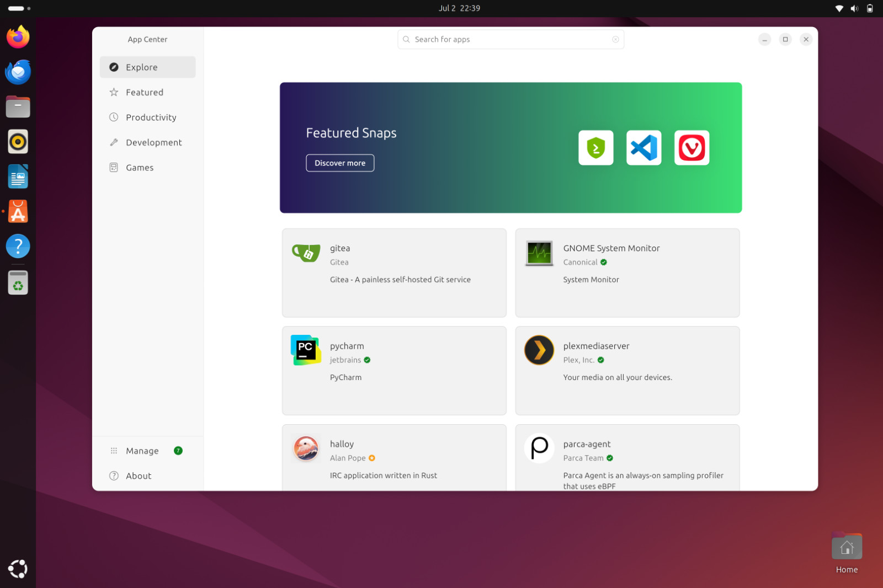This screenshot has height=588, width=883.
Task: Click the App Center title text
Action: click(x=147, y=39)
